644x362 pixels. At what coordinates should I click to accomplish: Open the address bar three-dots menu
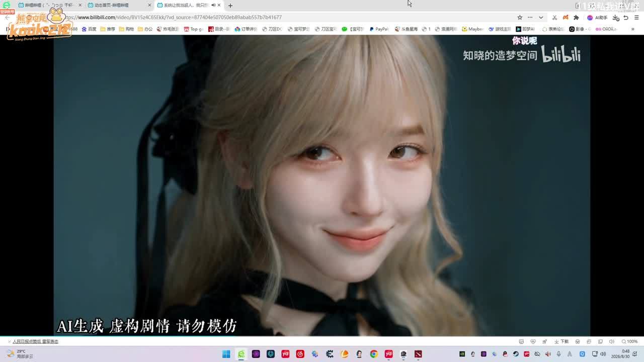(x=530, y=17)
